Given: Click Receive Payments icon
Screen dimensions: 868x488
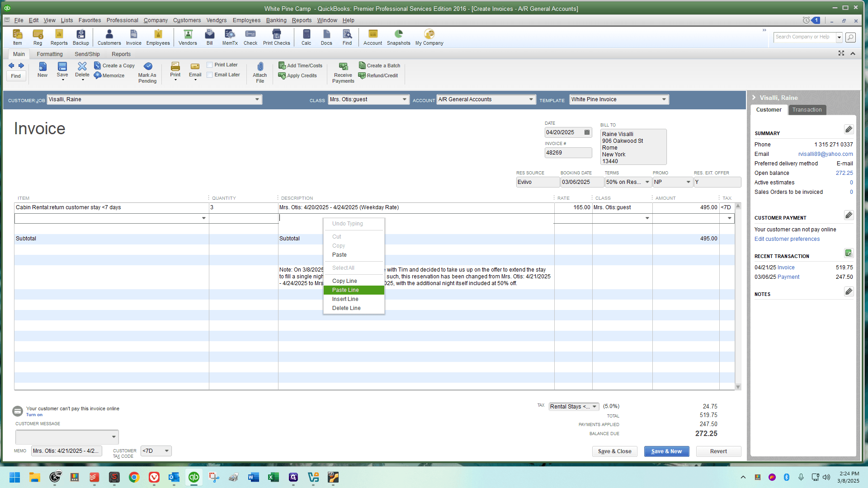Looking at the screenshot, I should pyautogui.click(x=343, y=72).
